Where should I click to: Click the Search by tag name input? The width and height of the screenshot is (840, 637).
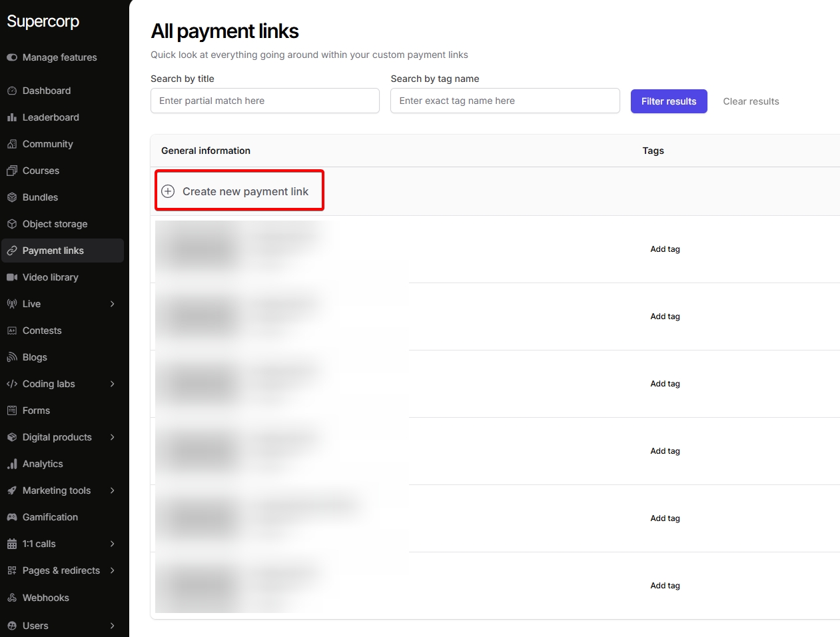click(x=505, y=101)
